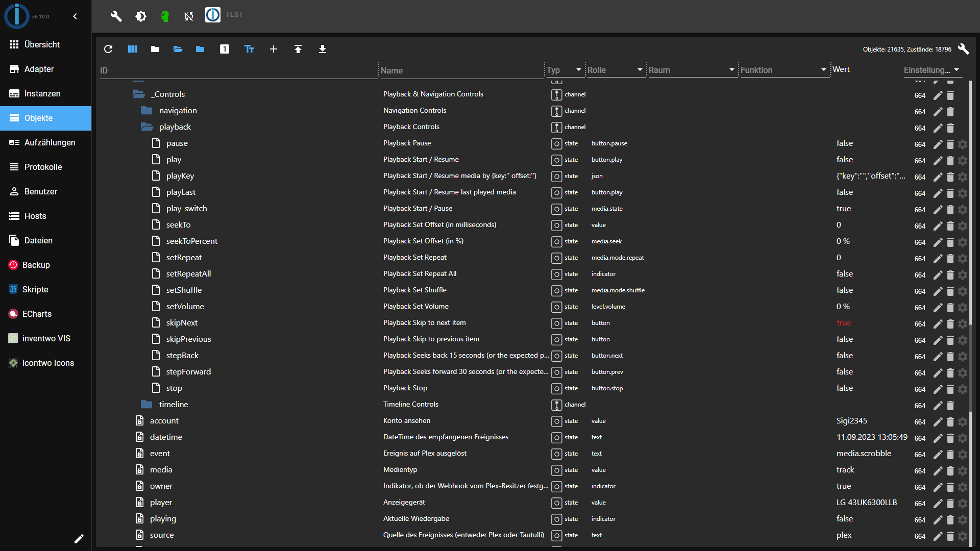
Task: Toggle expert mode head icon
Action: click(x=165, y=16)
